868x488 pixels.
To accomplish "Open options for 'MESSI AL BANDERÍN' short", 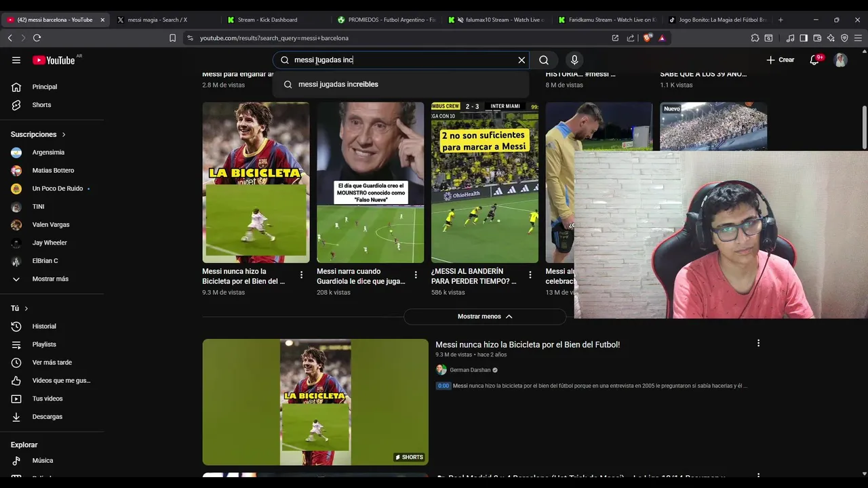I will (530, 275).
